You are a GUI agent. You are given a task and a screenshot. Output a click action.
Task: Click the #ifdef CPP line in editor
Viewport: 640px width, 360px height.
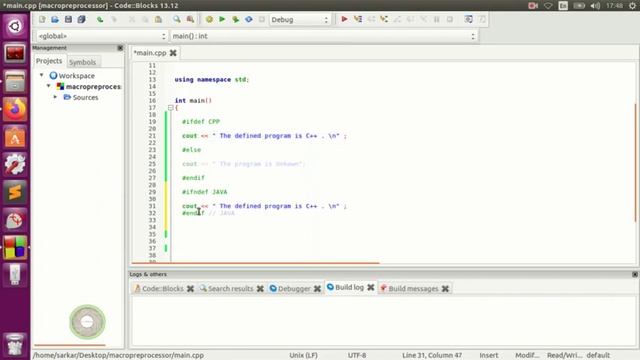[201, 122]
